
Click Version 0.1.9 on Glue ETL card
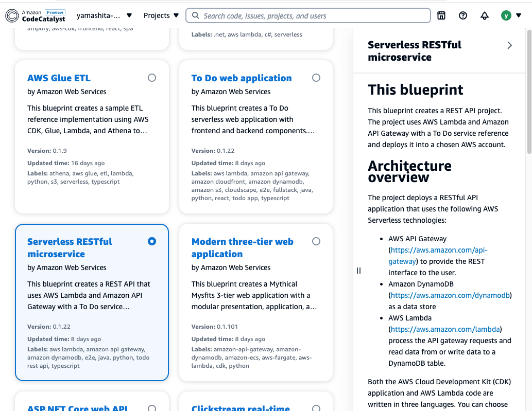47,151
